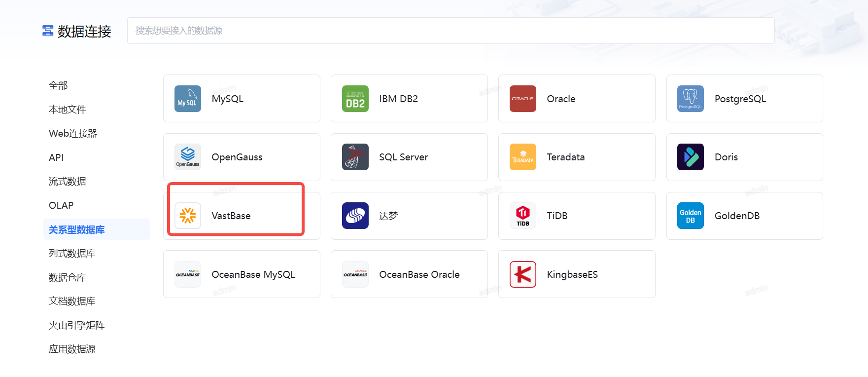The width and height of the screenshot is (868, 377).
Task: Switch to the API category
Action: pos(56,157)
